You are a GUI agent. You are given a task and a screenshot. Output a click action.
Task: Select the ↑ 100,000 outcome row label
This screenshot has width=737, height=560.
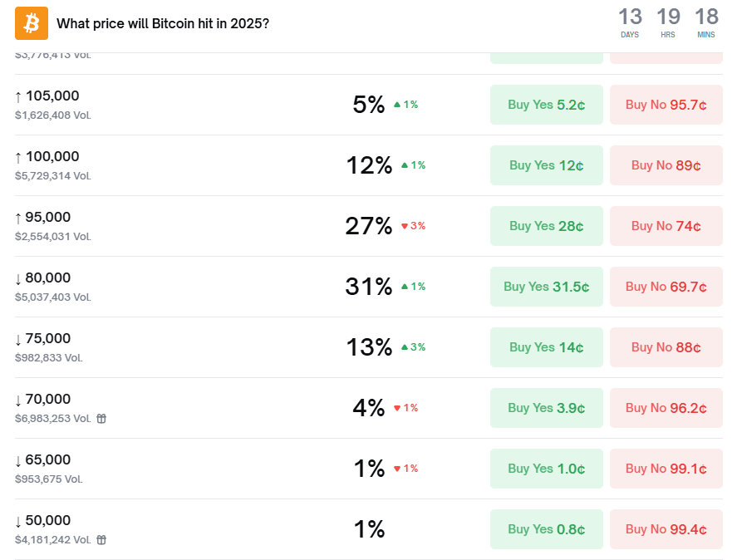click(x=47, y=157)
